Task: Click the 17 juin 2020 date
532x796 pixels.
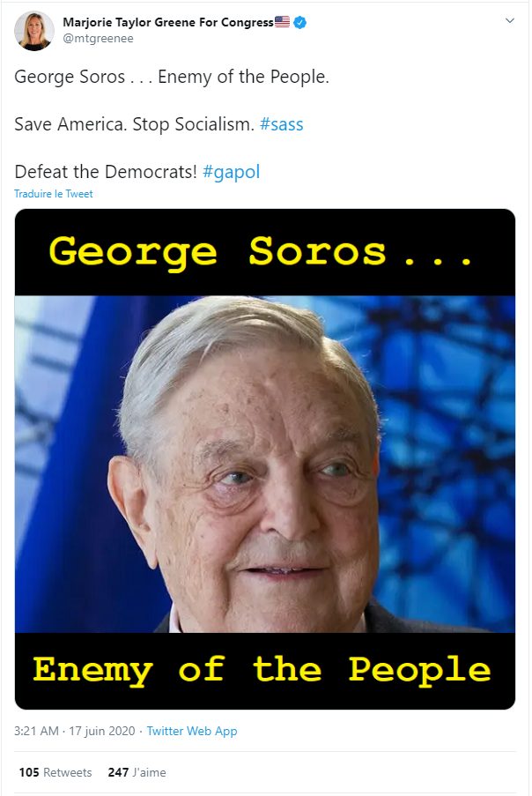Action: (x=102, y=731)
